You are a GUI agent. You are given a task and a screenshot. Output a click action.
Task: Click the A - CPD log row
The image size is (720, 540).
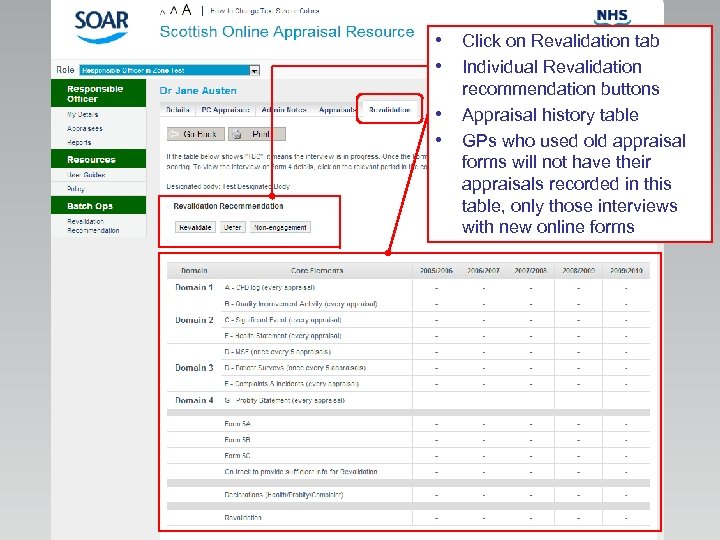408,287
